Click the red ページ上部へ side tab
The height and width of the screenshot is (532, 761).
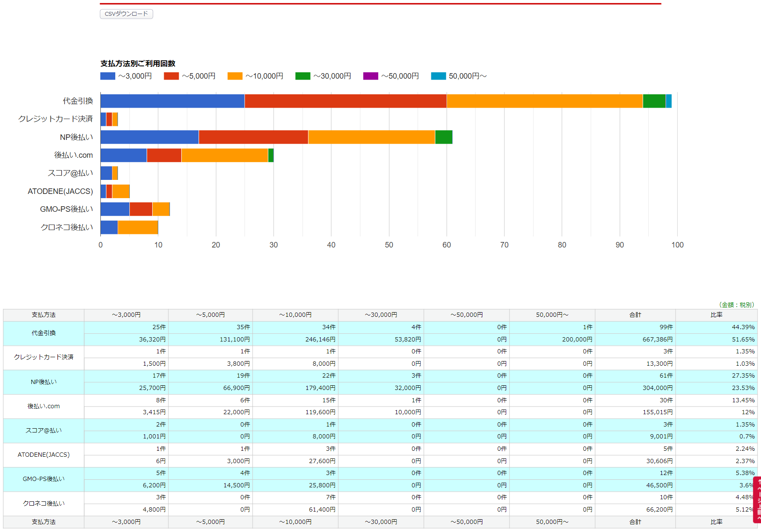pyautogui.click(x=757, y=499)
